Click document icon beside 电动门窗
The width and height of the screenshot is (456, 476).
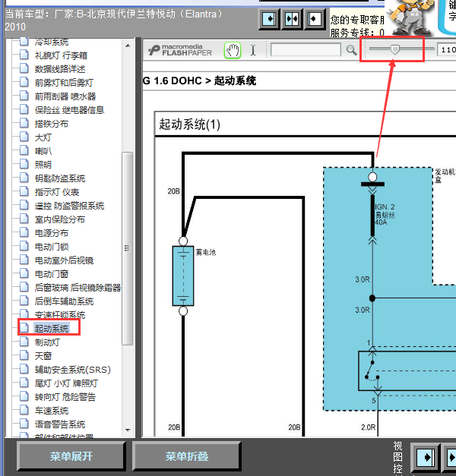click(x=24, y=274)
